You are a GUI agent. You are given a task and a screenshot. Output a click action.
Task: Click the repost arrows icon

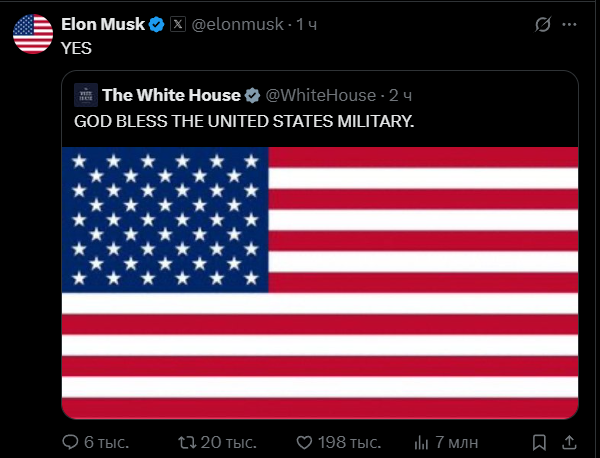187,441
